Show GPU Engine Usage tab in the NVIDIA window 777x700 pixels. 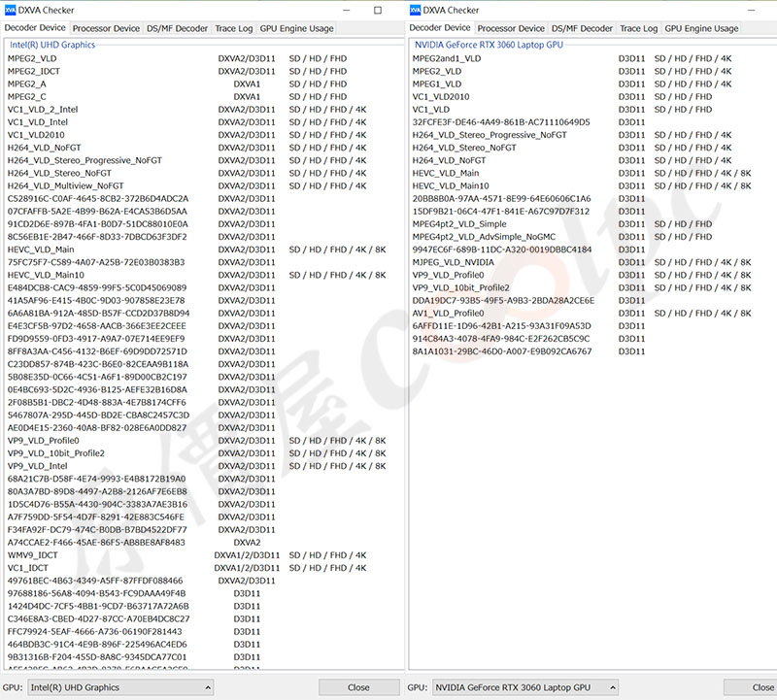coord(701,29)
